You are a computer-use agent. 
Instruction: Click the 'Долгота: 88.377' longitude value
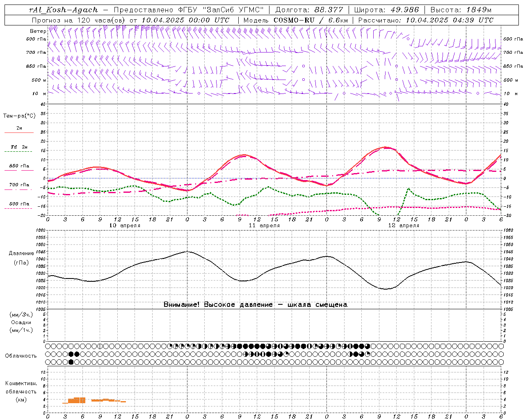[x=309, y=10]
